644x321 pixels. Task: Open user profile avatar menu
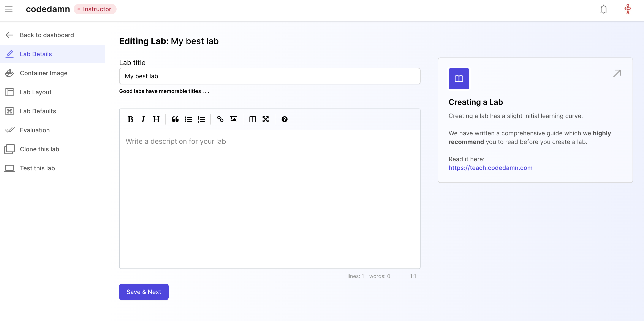pos(628,9)
